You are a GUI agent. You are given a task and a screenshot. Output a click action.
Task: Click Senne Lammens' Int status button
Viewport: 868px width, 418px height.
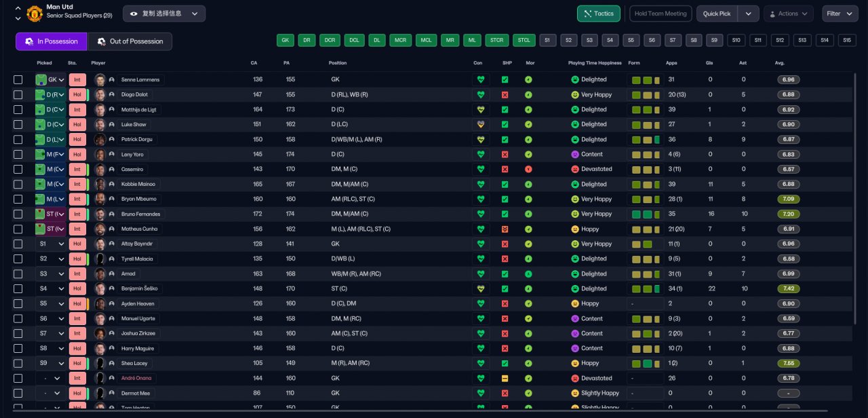(77, 79)
